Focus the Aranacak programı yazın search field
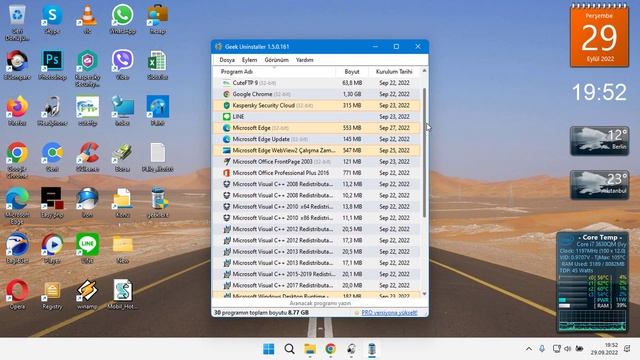Viewport: 640px width, 360px height. pos(320,303)
